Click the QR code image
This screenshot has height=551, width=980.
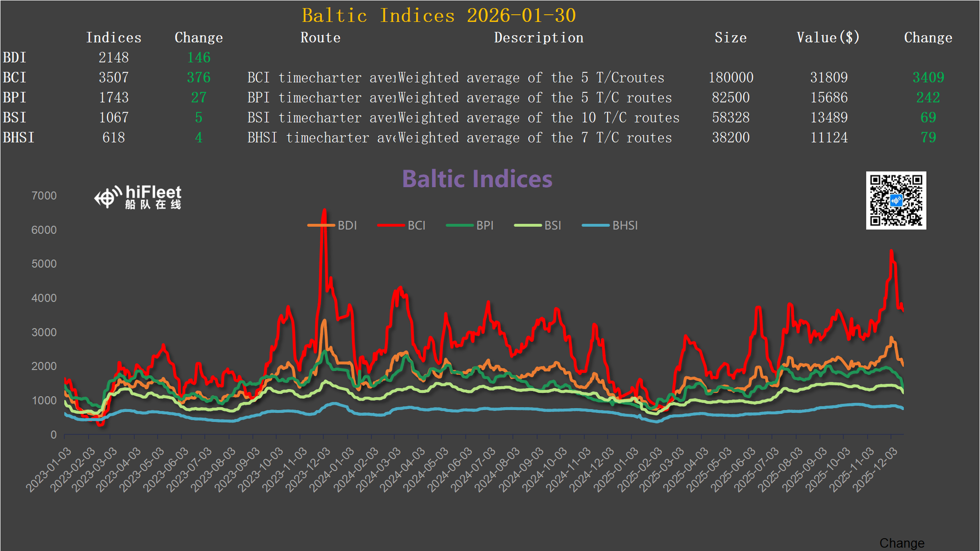click(895, 201)
